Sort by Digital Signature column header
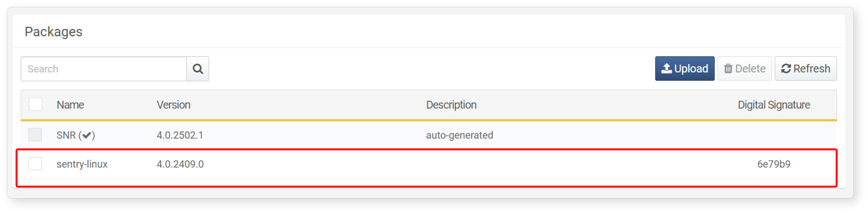868x213 pixels. point(774,105)
